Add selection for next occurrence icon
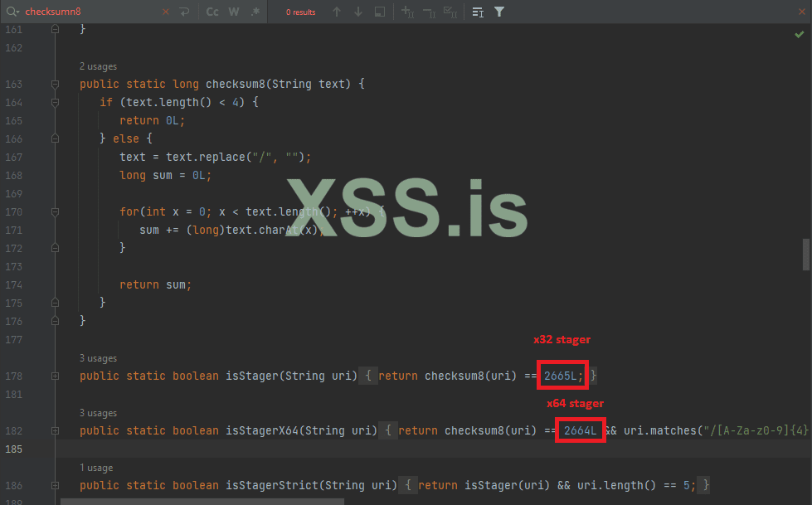The width and height of the screenshot is (812, 505). point(407,12)
